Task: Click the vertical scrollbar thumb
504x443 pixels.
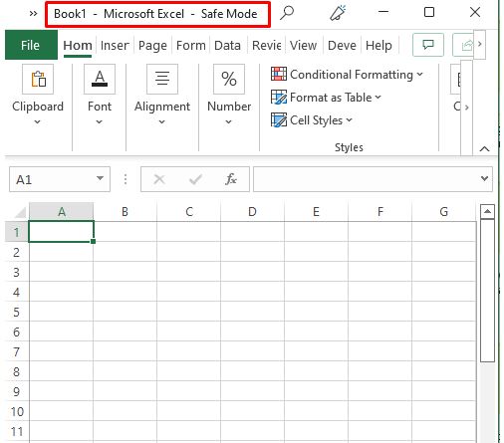Action: tap(487, 291)
